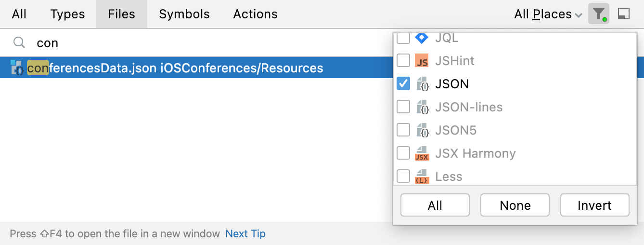
Task: Switch to the Symbols tab
Action: pos(184,14)
